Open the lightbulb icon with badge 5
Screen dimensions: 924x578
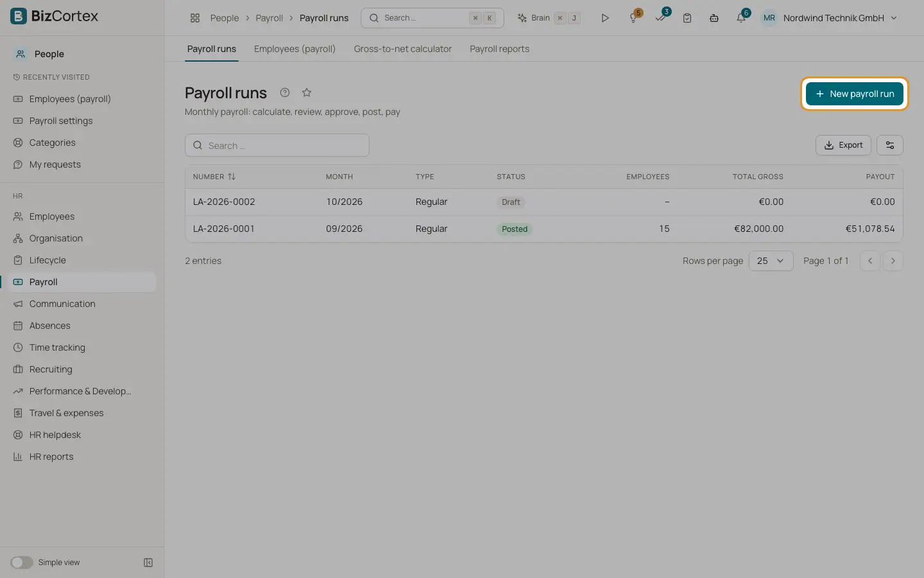click(633, 18)
